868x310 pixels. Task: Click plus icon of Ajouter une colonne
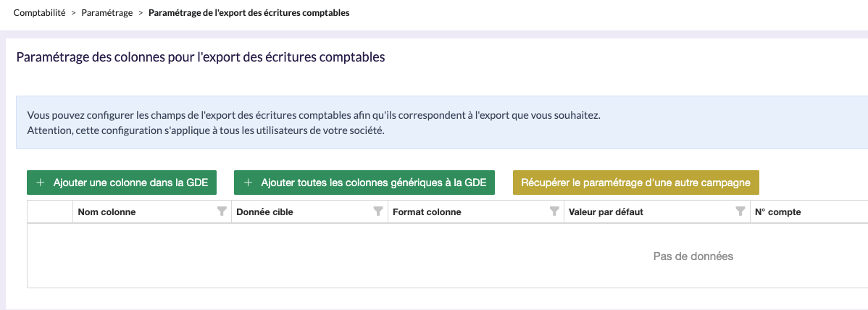tap(41, 183)
